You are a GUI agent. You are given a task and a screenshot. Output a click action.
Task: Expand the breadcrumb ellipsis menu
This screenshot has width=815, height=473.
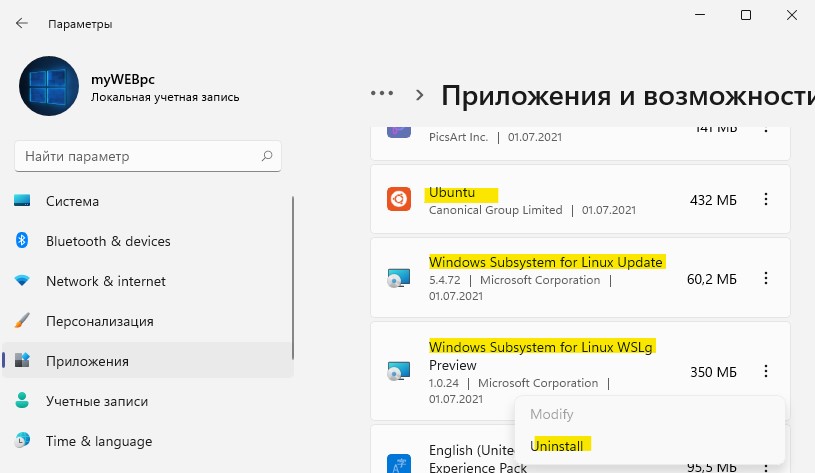382,94
